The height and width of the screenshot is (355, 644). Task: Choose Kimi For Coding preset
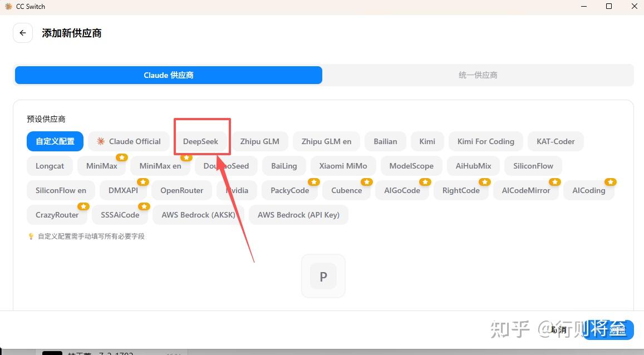click(x=486, y=141)
